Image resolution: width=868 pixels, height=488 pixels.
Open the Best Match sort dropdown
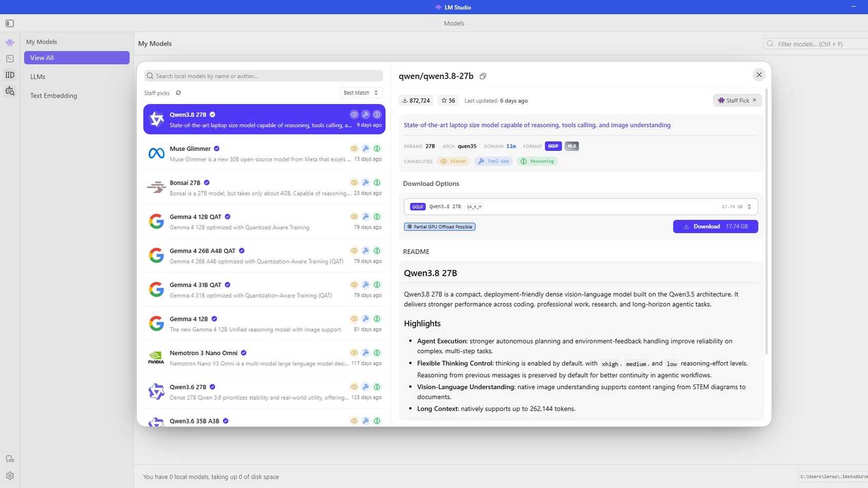click(x=361, y=93)
